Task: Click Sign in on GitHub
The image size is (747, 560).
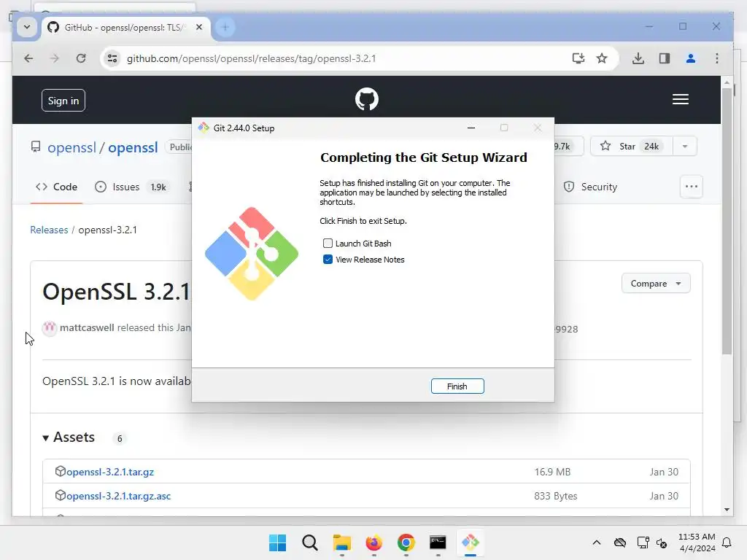Action: click(x=63, y=101)
